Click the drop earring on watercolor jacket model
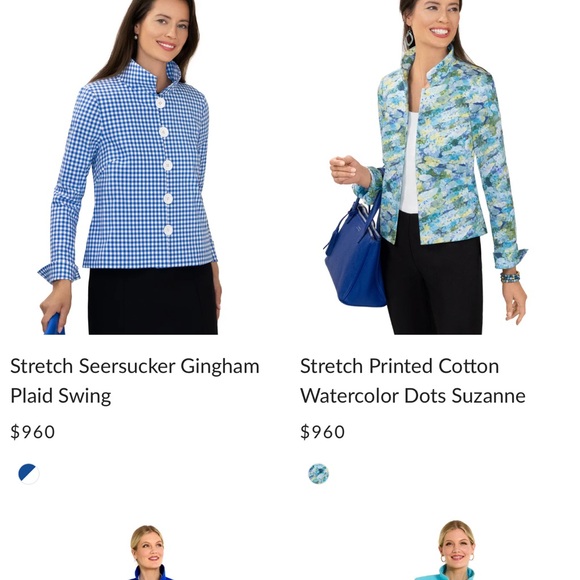The width and height of the screenshot is (580, 580). click(409, 37)
